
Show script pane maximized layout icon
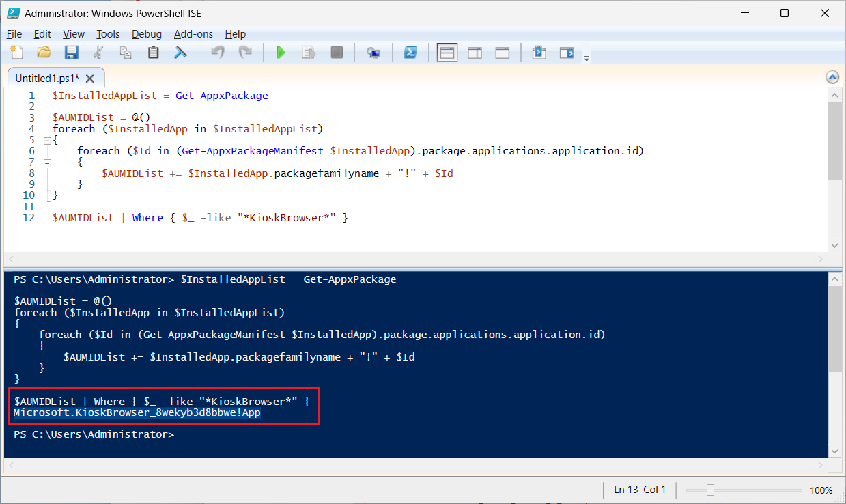coord(502,53)
